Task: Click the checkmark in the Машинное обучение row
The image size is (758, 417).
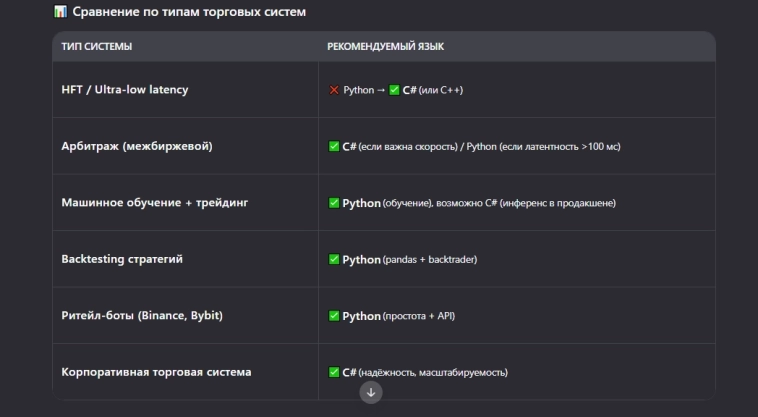Action: click(x=334, y=203)
